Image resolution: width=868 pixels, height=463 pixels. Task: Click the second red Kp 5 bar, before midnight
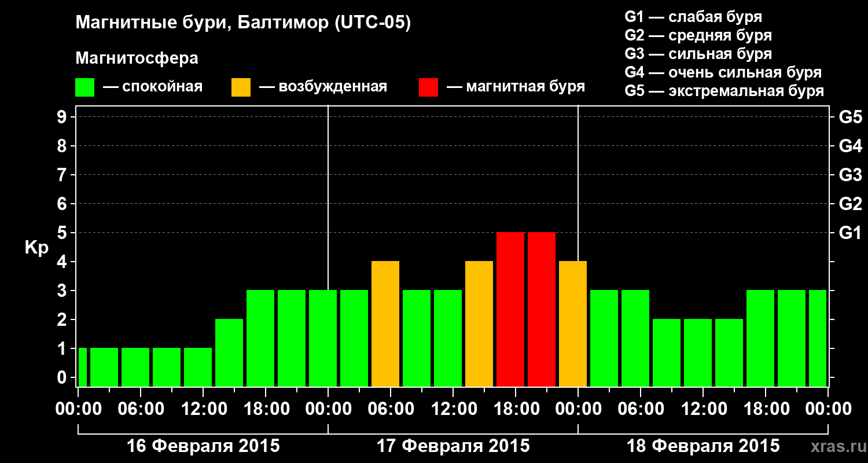[x=542, y=309]
